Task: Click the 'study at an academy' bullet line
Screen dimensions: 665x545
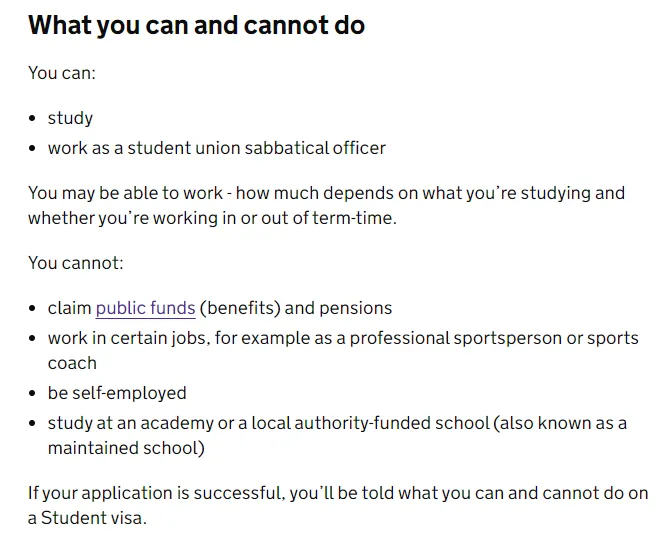Action: tap(337, 423)
